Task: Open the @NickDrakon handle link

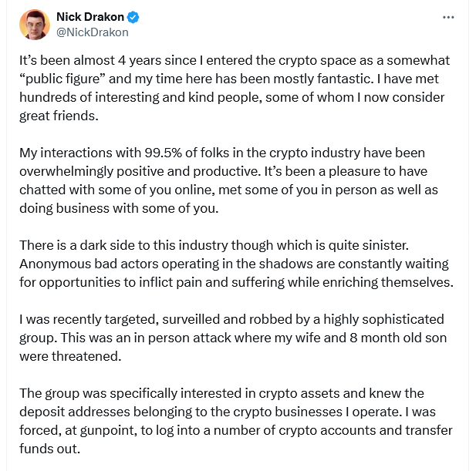Action: coord(93,32)
